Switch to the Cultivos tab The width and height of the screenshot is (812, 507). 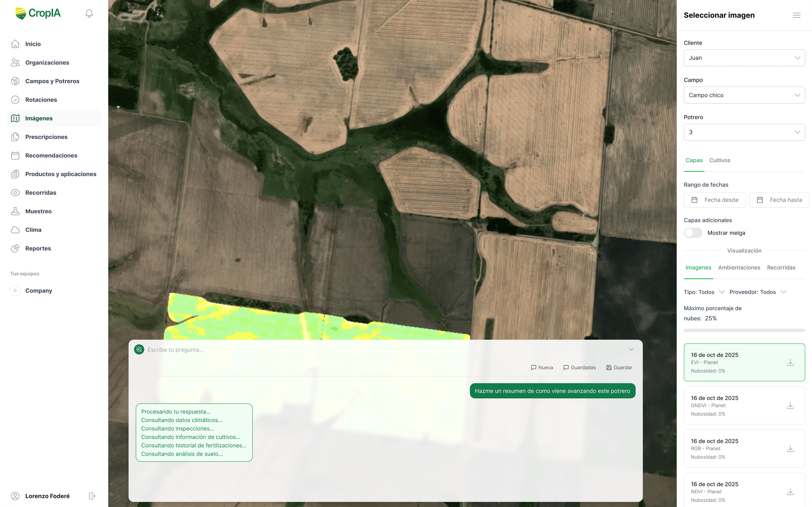tap(720, 160)
